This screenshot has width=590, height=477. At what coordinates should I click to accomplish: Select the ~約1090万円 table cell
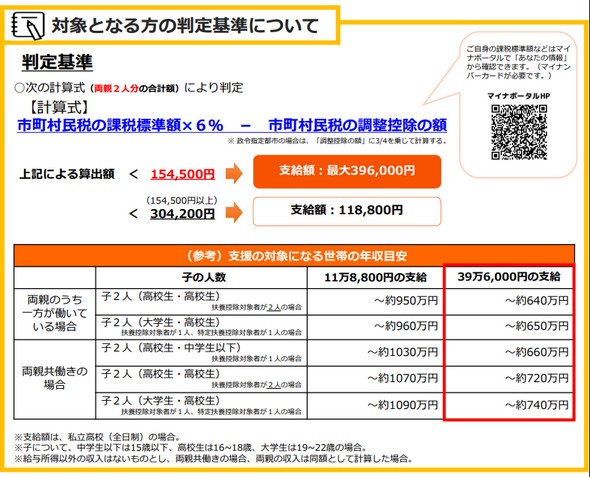(376, 406)
